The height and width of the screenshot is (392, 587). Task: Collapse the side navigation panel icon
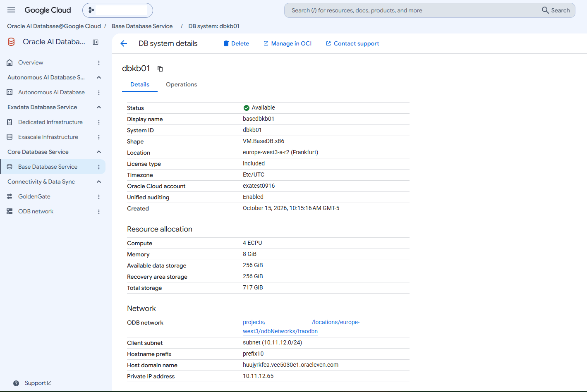tap(96, 42)
